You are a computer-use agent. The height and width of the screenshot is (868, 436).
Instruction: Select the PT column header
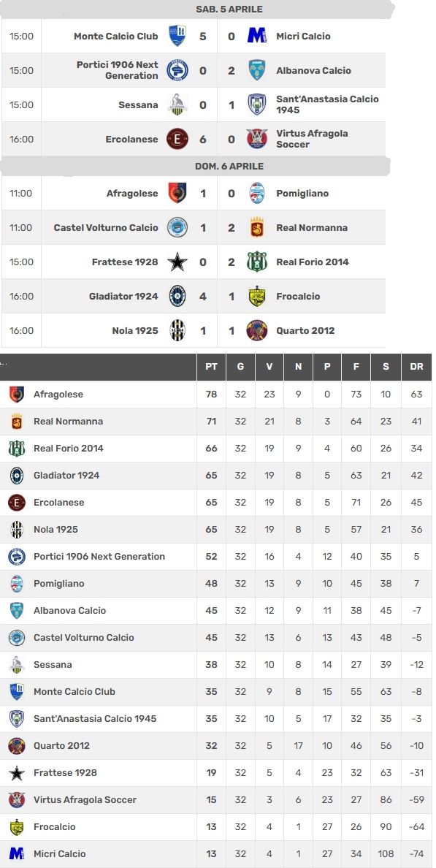pos(211,367)
